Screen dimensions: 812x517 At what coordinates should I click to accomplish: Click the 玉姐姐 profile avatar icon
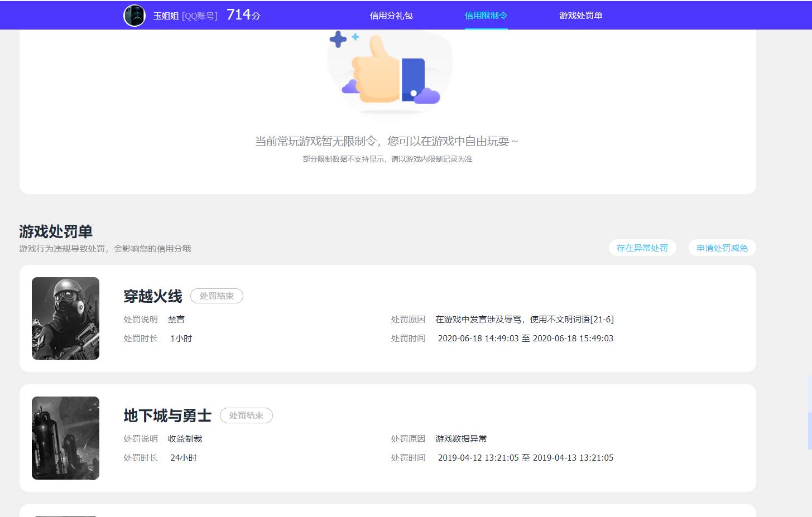[x=134, y=15]
